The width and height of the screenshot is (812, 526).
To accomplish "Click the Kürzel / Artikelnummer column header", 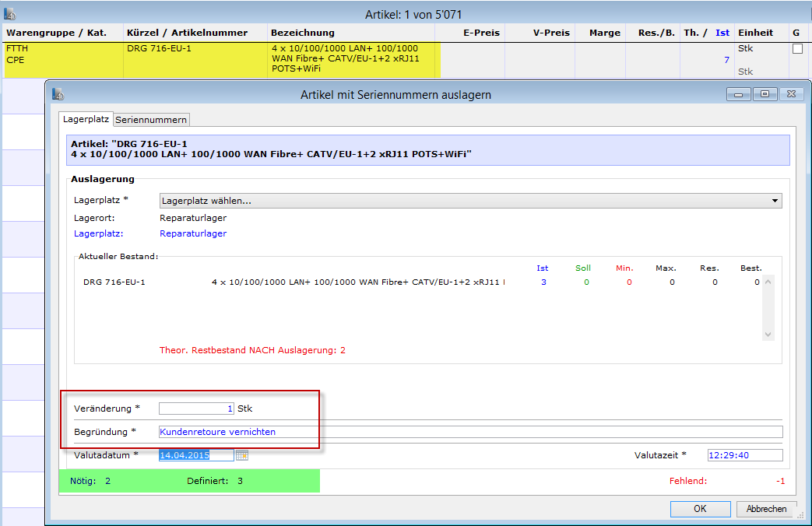I will coord(187,33).
